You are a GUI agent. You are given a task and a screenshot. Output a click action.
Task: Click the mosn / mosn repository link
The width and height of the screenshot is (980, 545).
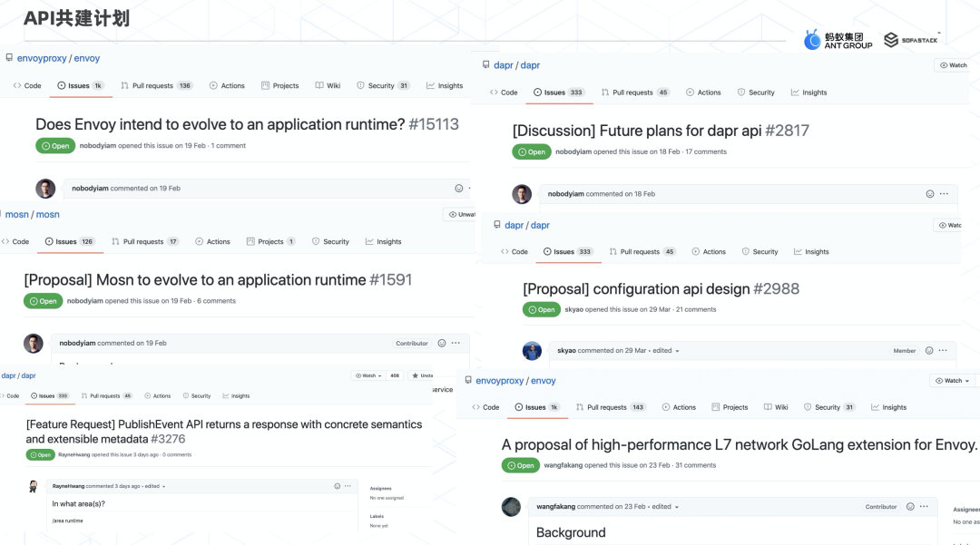[x=32, y=215]
